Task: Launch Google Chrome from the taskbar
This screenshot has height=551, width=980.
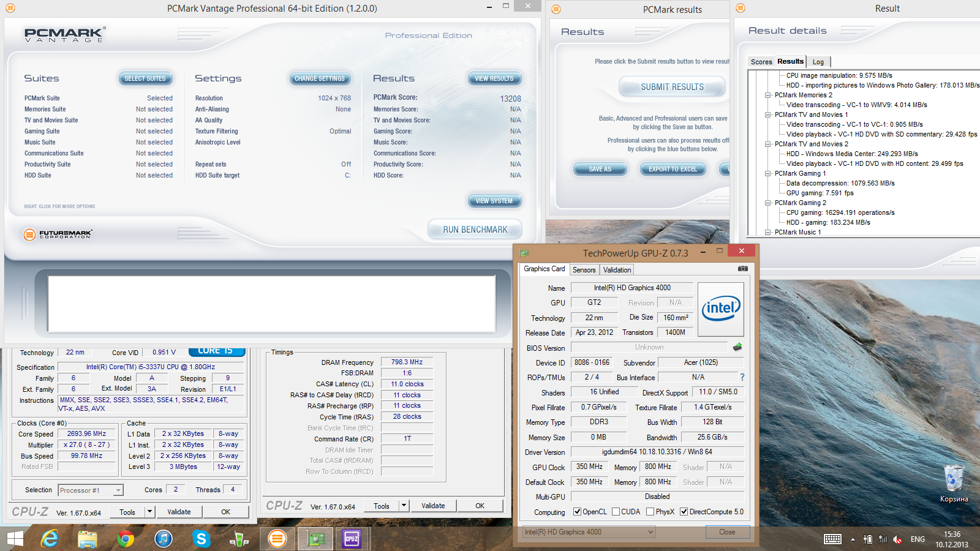Action: [x=126, y=539]
